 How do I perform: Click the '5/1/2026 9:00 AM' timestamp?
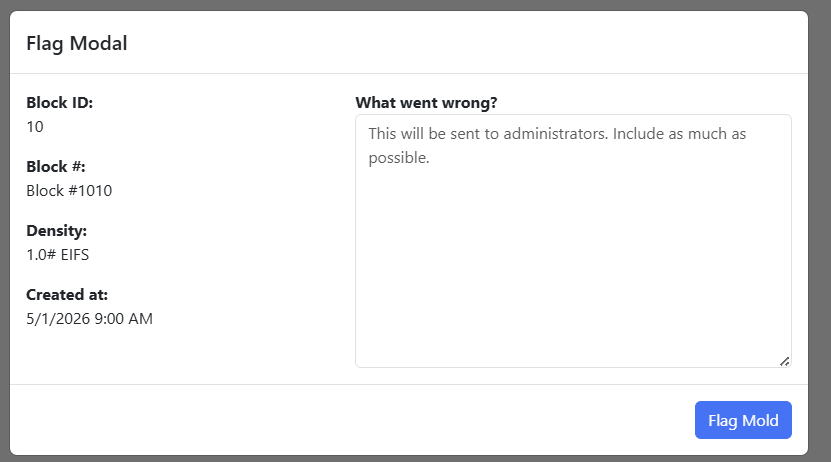[90, 319]
